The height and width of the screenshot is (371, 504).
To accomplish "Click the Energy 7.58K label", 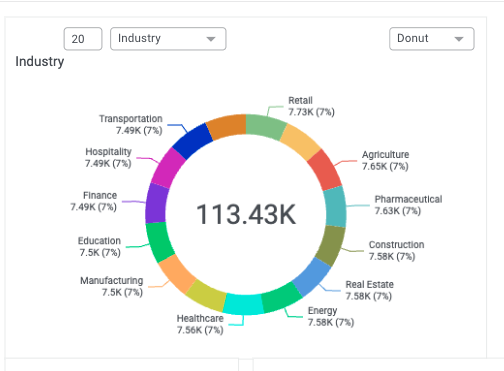I will point(331,317).
